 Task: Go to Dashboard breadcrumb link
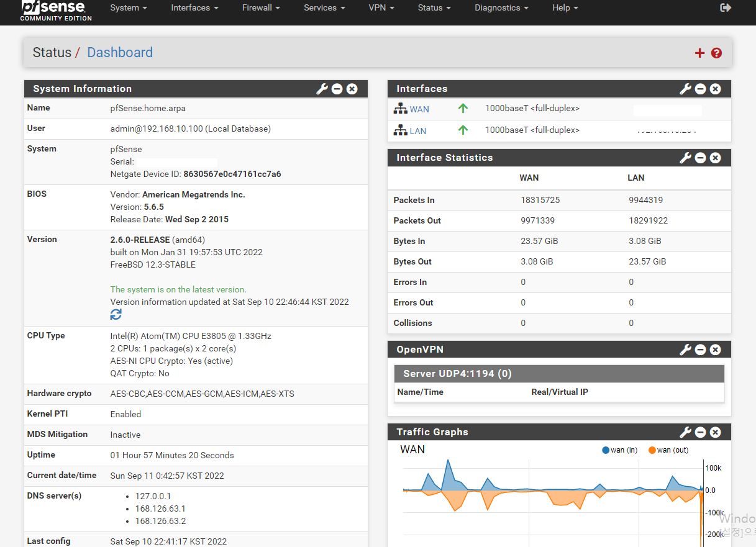click(120, 53)
